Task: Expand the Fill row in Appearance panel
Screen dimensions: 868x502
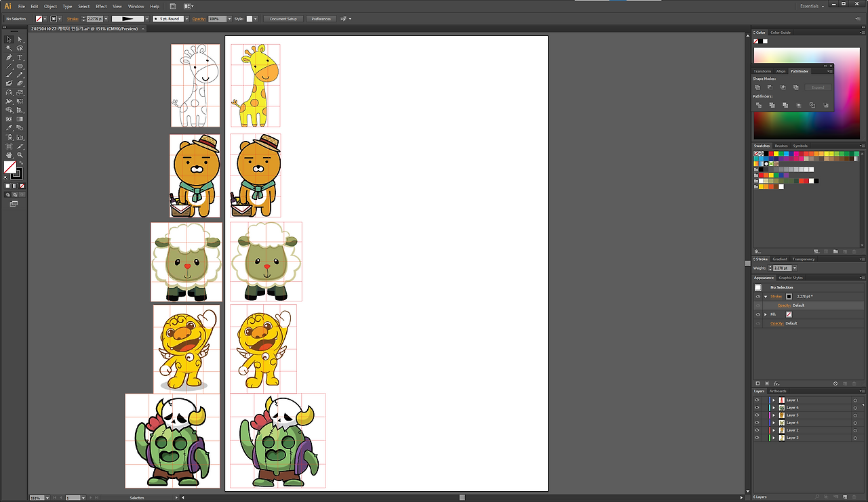Action: click(x=766, y=314)
